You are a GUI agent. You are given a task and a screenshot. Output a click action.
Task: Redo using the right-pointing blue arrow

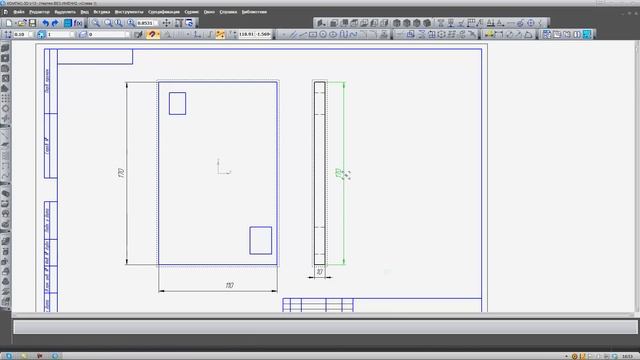pos(55,23)
